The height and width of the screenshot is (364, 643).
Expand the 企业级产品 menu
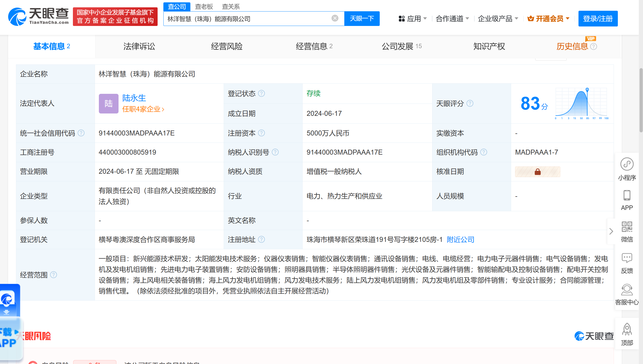click(498, 19)
